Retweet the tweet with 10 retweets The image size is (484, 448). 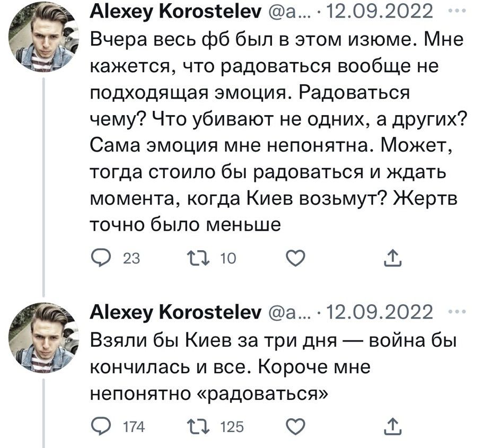pos(201,258)
